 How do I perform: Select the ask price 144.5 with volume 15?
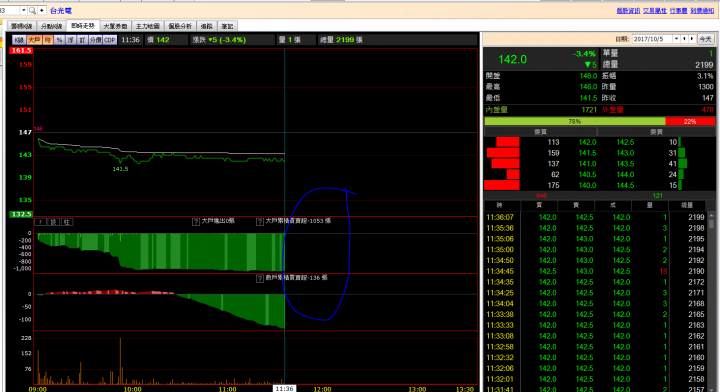[657, 185]
